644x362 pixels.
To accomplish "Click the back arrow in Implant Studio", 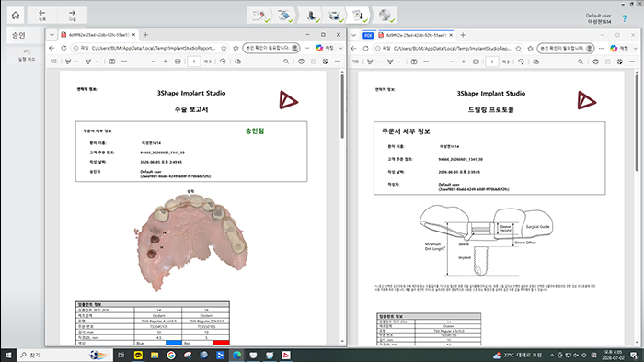I will 42,16.
